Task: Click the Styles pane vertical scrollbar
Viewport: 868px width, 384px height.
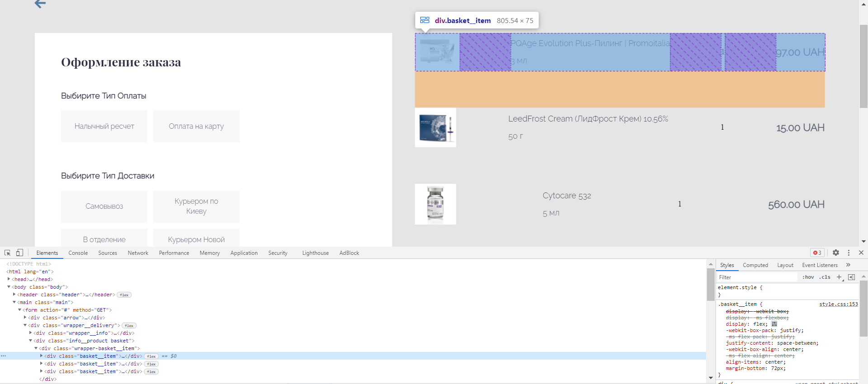Action: 864,309
